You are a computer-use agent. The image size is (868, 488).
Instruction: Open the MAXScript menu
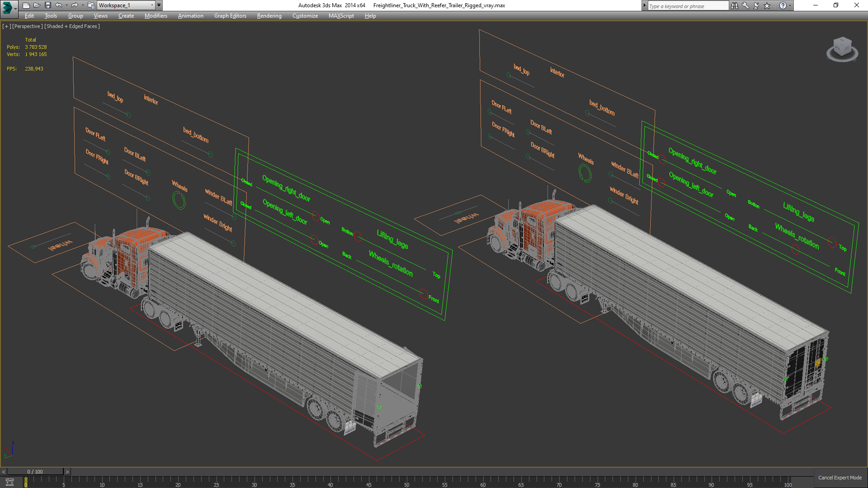pyautogui.click(x=341, y=16)
